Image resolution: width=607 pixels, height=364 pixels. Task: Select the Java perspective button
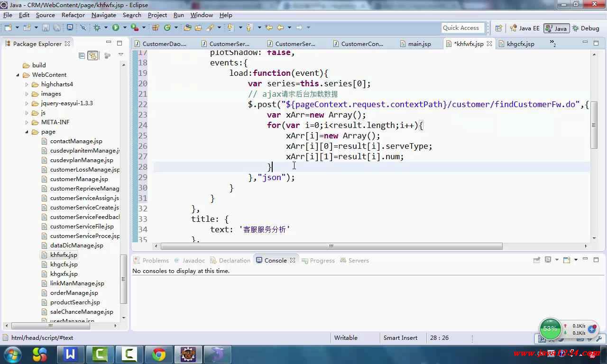(x=556, y=28)
